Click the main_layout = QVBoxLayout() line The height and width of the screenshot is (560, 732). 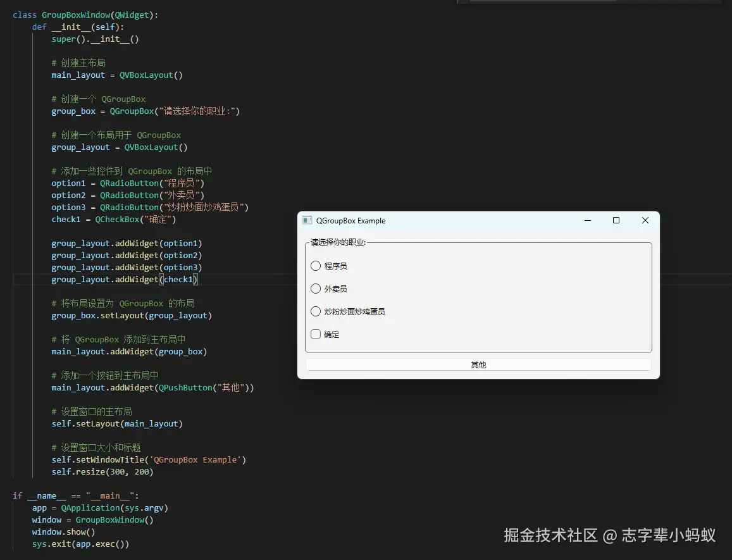pos(117,75)
